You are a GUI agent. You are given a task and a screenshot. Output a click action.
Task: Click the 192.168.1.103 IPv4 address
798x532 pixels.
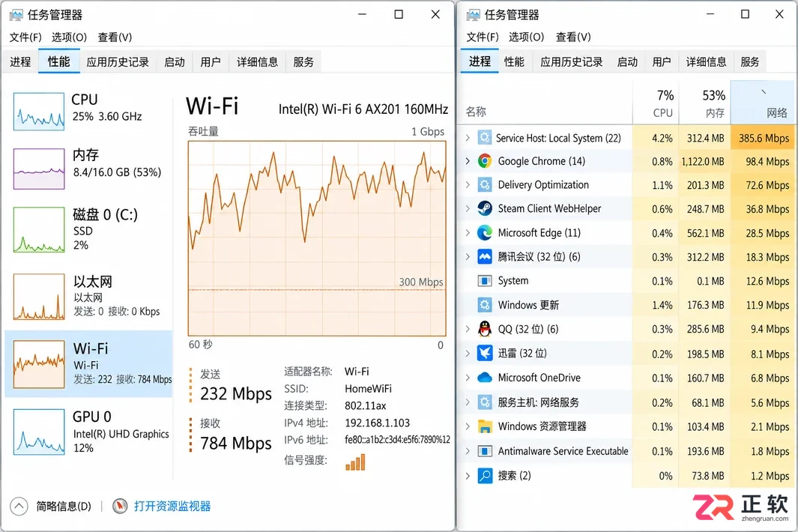(377, 423)
